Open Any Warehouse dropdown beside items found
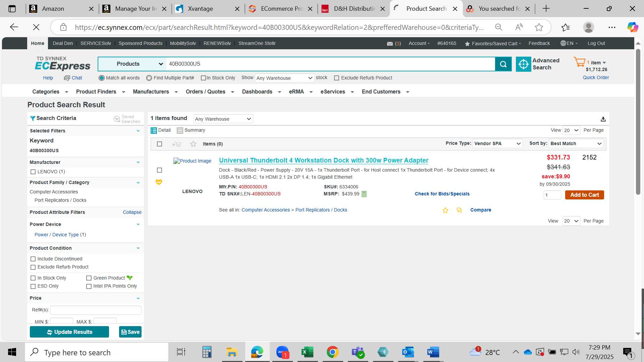The image size is (644, 362). (223, 119)
